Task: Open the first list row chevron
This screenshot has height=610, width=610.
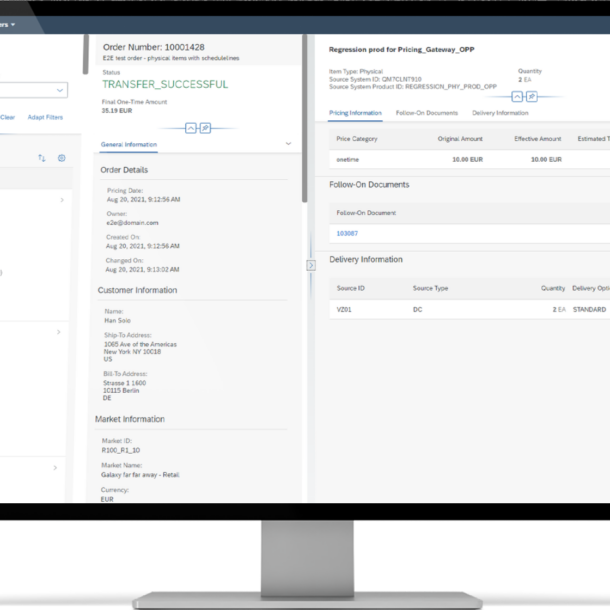Action: coord(62,200)
